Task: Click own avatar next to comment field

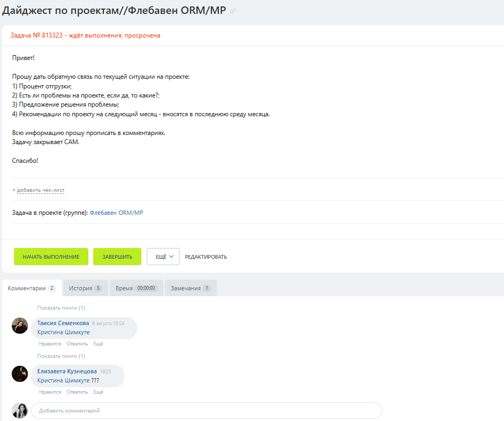Action: pos(20,410)
